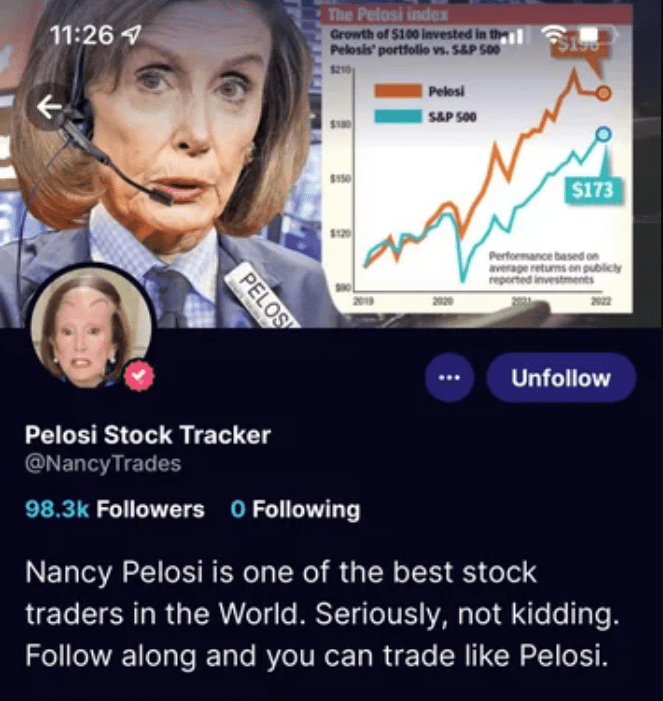Viewport: 663px width, 701px height.
Task: Tap the $173 chart value label
Action: tap(593, 190)
